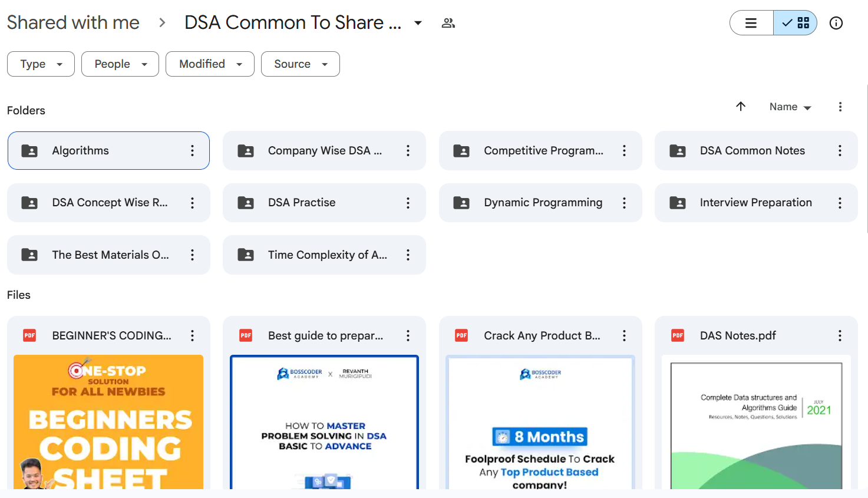868x498 pixels.
Task: Open more actions for Interview Preparation folder
Action: pos(840,203)
